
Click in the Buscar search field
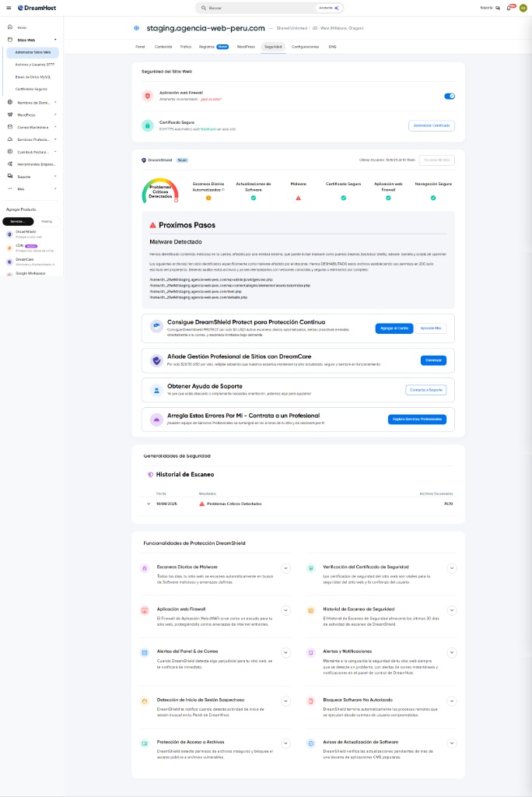(257, 8)
